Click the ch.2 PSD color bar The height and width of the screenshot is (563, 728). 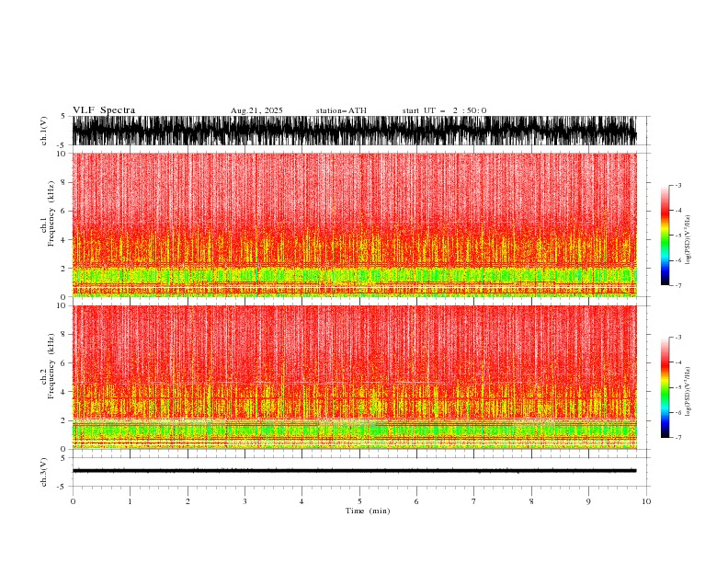pos(665,387)
